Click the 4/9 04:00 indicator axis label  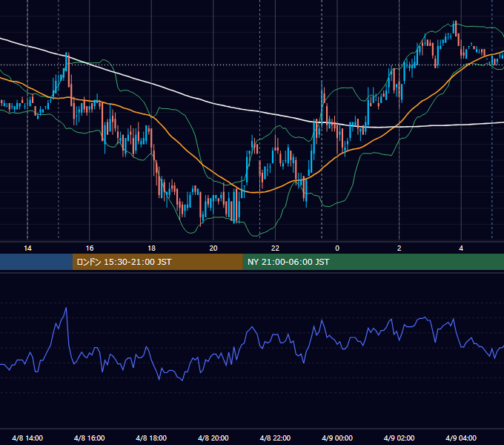point(461,438)
